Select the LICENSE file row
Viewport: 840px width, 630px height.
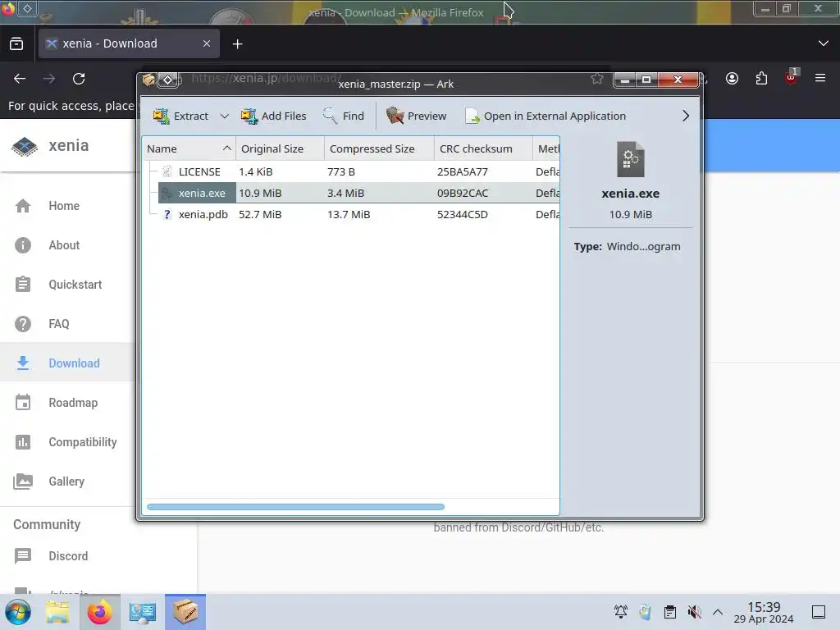point(351,172)
